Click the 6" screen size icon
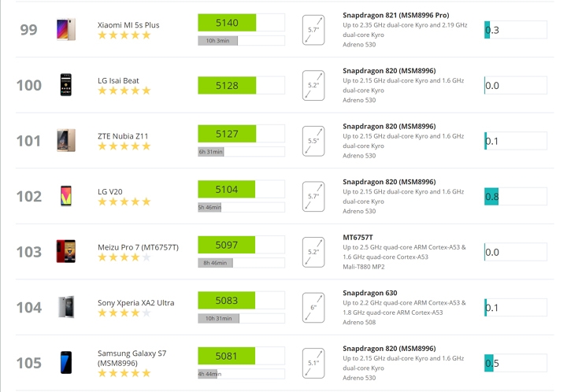 click(x=313, y=308)
